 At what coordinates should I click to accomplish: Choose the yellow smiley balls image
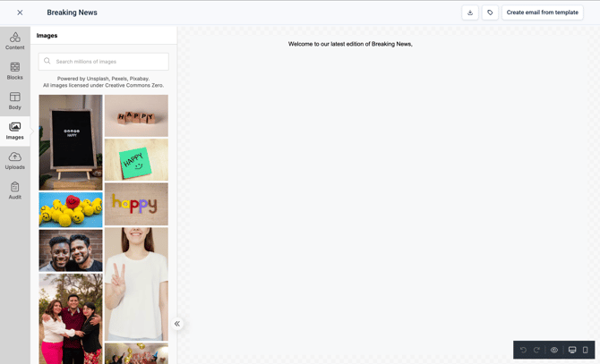[71, 209]
